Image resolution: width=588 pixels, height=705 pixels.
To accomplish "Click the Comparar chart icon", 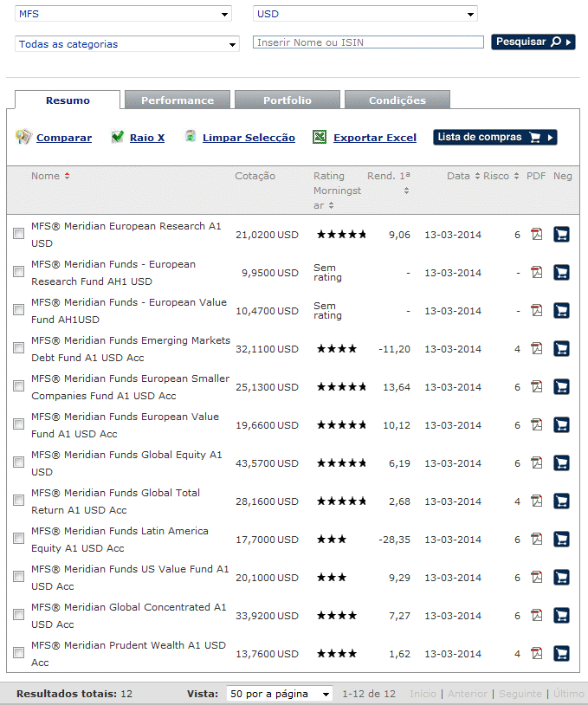I will 23,137.
